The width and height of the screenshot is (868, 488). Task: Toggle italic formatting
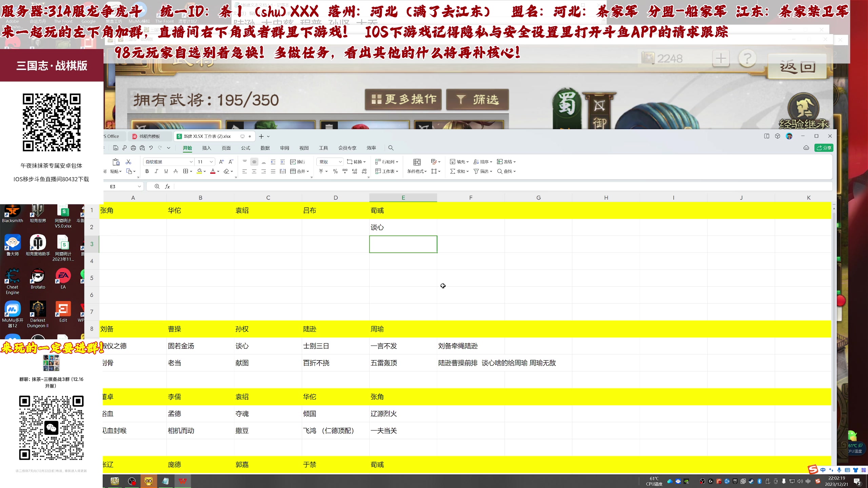click(x=156, y=171)
